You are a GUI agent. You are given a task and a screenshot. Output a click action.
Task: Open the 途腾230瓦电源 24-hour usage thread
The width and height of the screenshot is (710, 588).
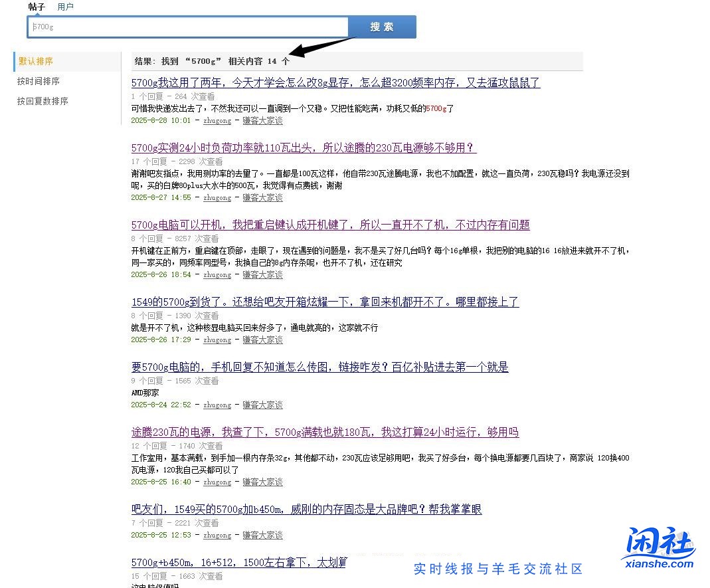(325, 432)
